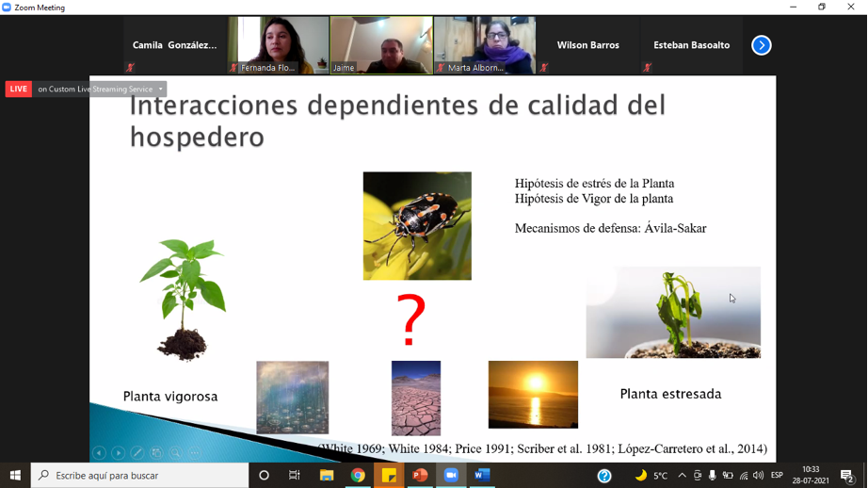This screenshot has width=868, height=488.
Task: Click the red LIVE indicator badge
Action: (x=18, y=89)
